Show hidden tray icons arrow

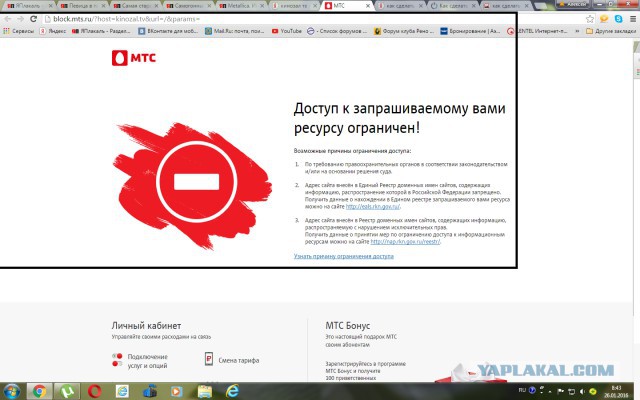click(550, 391)
